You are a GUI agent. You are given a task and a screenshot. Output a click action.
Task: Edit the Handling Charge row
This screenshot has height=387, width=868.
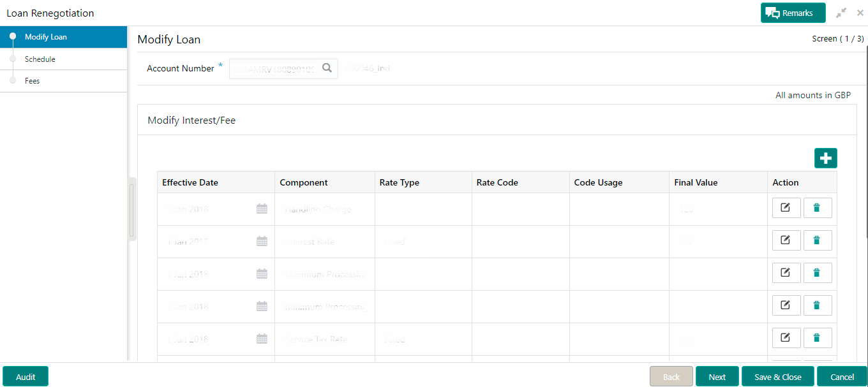click(786, 208)
